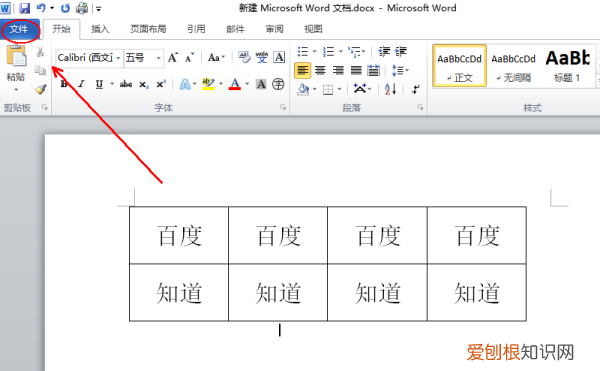
Task: Open the Font dialog launcher in 字体 group
Action: [283, 107]
